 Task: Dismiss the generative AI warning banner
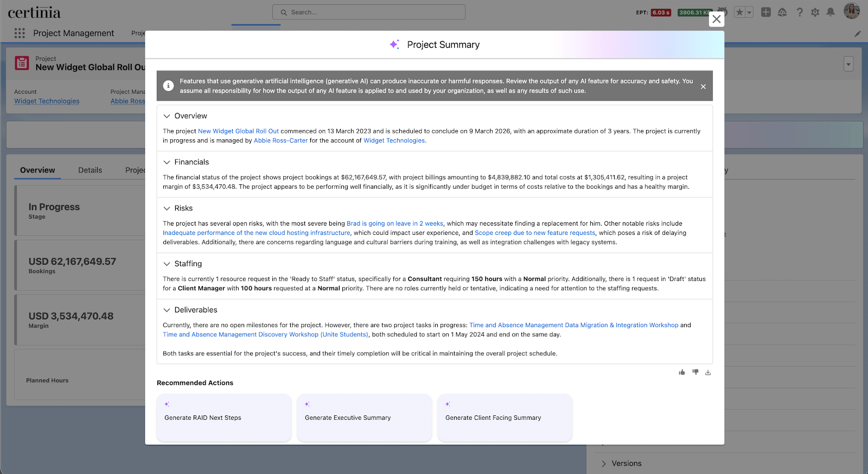pyautogui.click(x=703, y=86)
